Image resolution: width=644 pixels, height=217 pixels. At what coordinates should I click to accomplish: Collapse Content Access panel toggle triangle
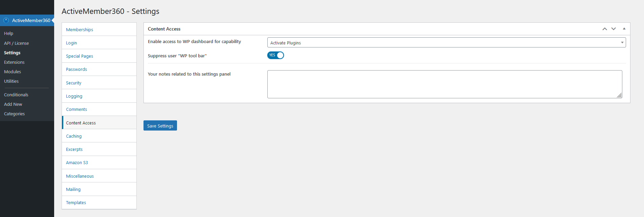tap(624, 29)
